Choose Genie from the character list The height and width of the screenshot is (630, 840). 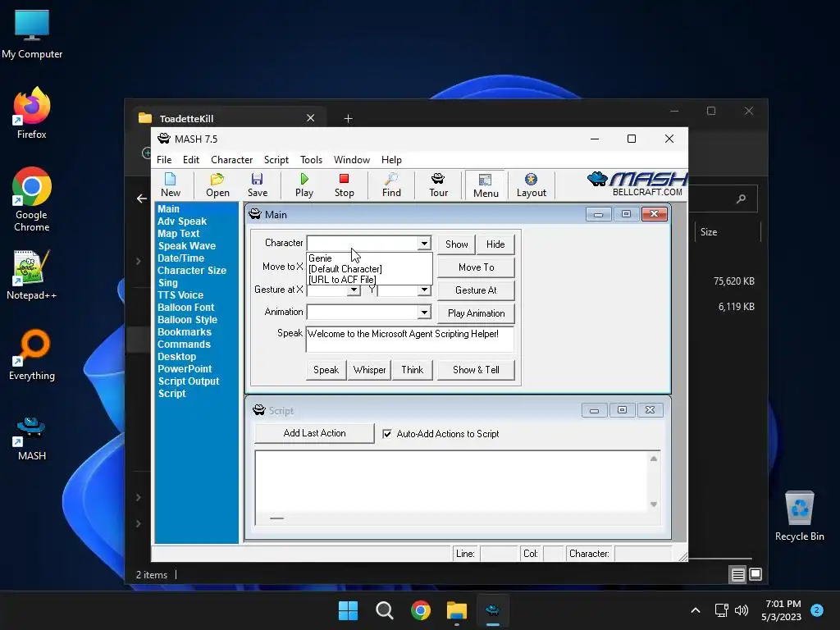point(321,258)
